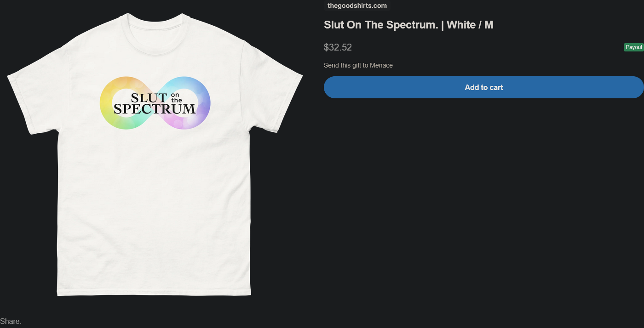644x328 pixels.
Task: Click the Send this gift to Menace text
Action: click(358, 65)
